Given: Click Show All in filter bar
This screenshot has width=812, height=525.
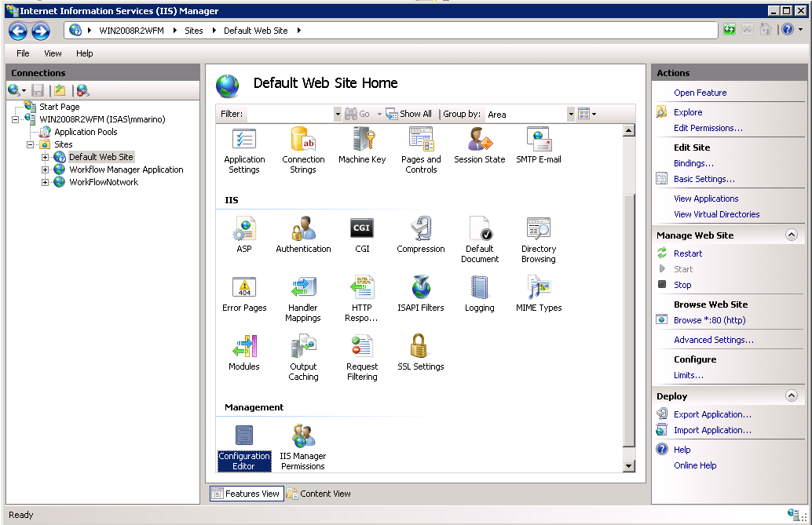Looking at the screenshot, I should 409,114.
